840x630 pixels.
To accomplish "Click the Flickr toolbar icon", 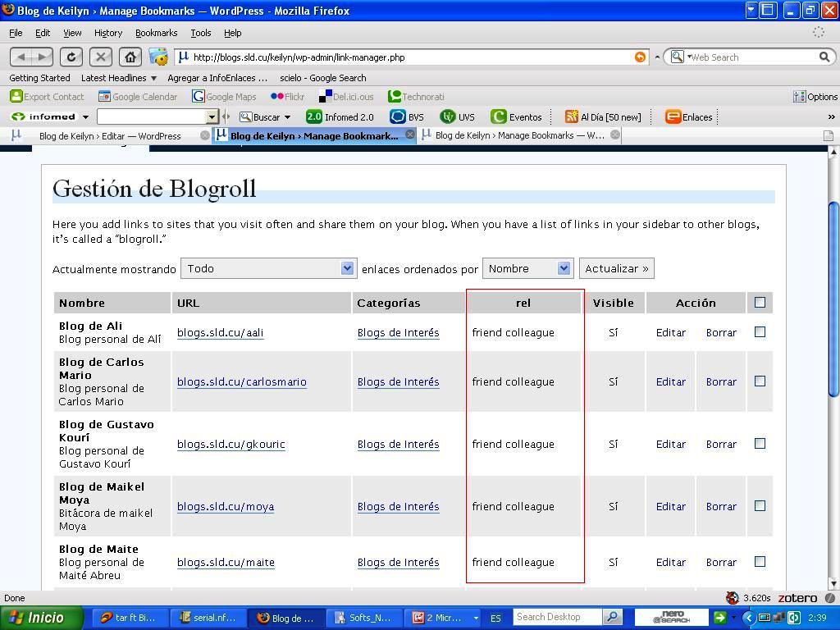I will 287,96.
